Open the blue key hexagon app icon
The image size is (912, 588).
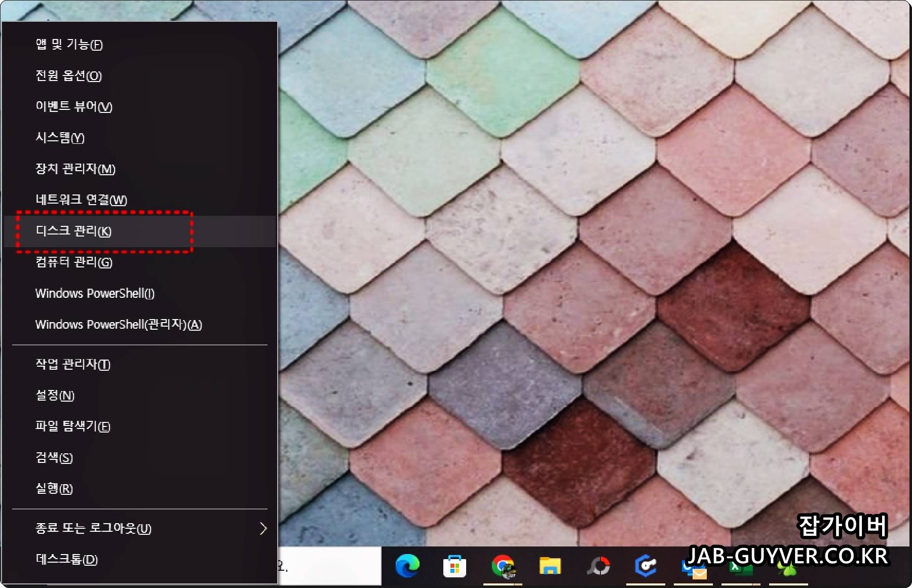coord(645,566)
